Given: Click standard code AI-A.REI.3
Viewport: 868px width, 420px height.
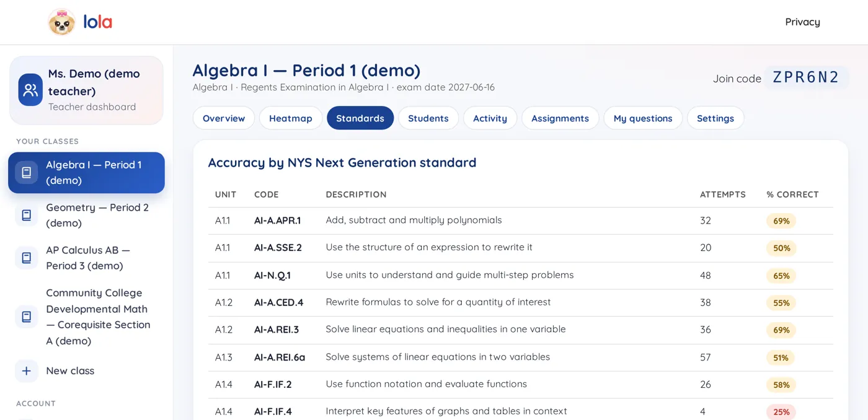Looking at the screenshot, I should tap(277, 330).
